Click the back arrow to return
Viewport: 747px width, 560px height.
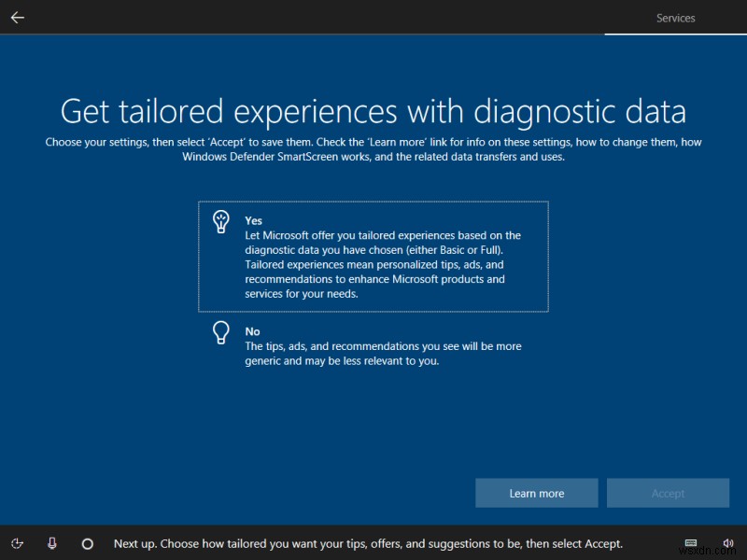[17, 16]
